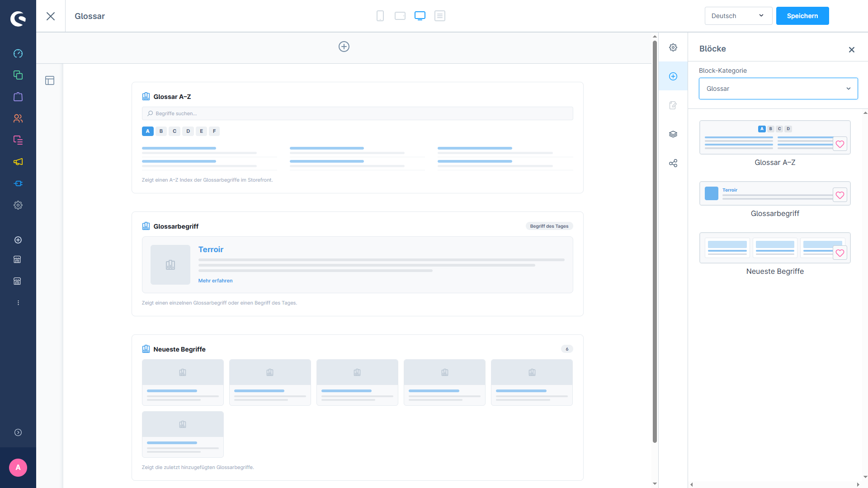Image resolution: width=868 pixels, height=488 pixels.
Task: Select letter D in the Glossar index
Action: 188,131
